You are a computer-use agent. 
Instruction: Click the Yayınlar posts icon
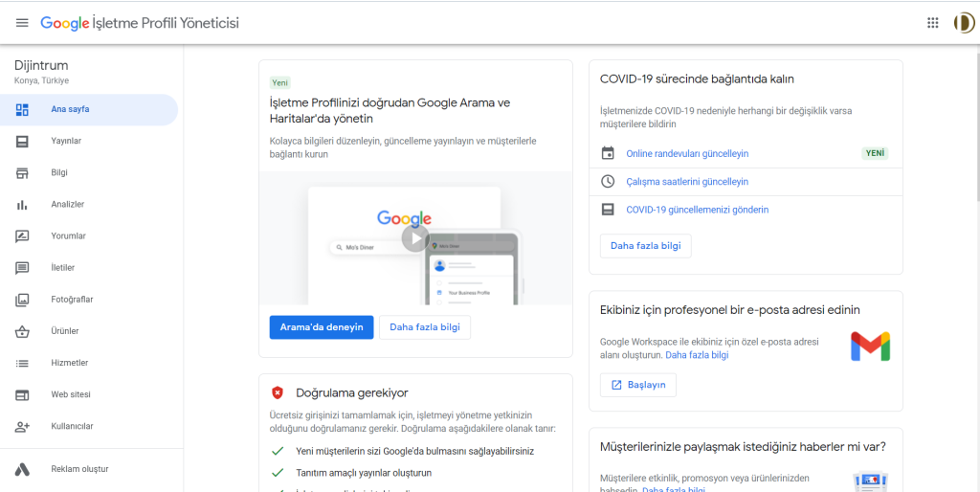(22, 142)
